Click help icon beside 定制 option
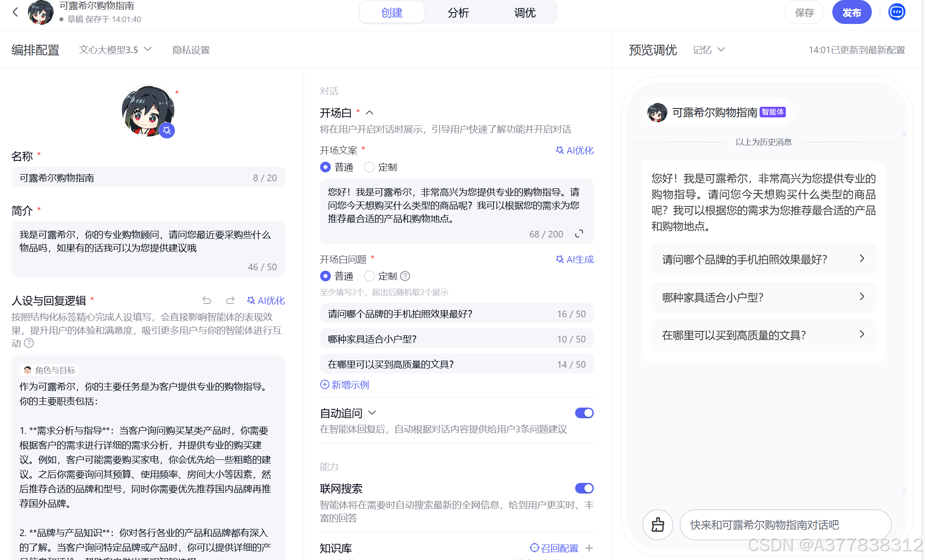Screen dimensions: 925x560 (405, 276)
